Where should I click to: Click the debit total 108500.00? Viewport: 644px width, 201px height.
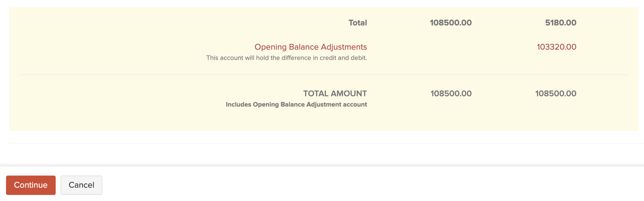[451, 23]
